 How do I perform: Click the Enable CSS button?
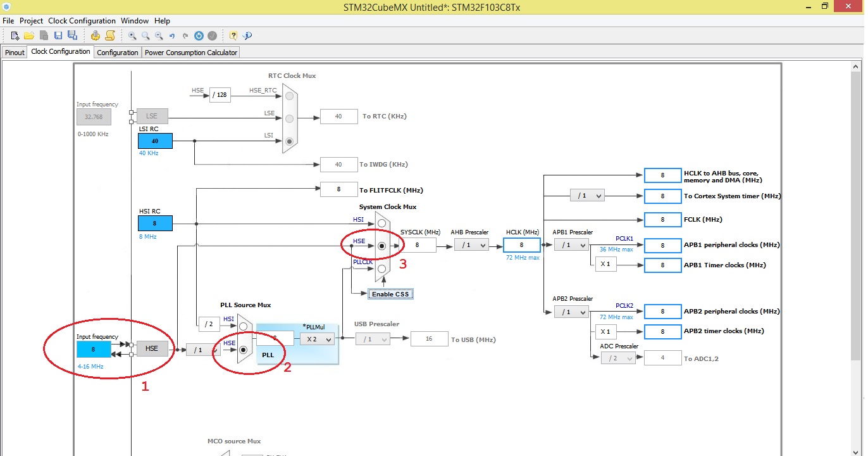[390, 294]
